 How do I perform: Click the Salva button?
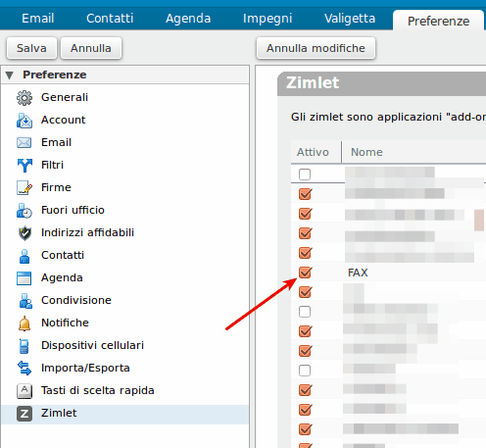pos(31,48)
